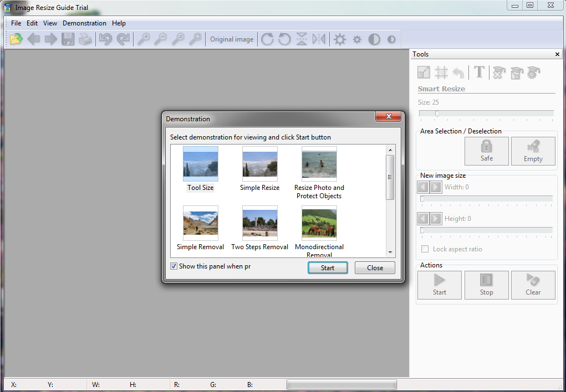Enable Lock aspect ratio checkbox
Screen dimensions: 566x392
pyautogui.click(x=425, y=249)
